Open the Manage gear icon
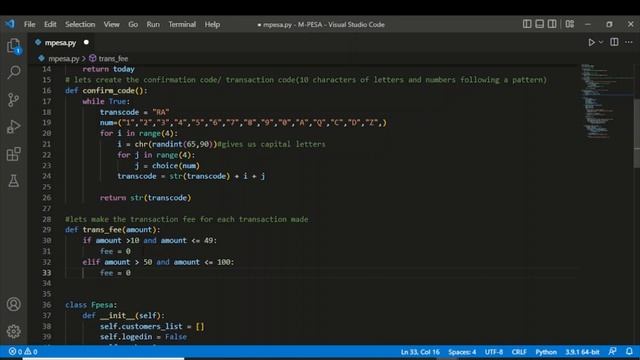Viewport: 640px width, 360px height. [x=13, y=331]
